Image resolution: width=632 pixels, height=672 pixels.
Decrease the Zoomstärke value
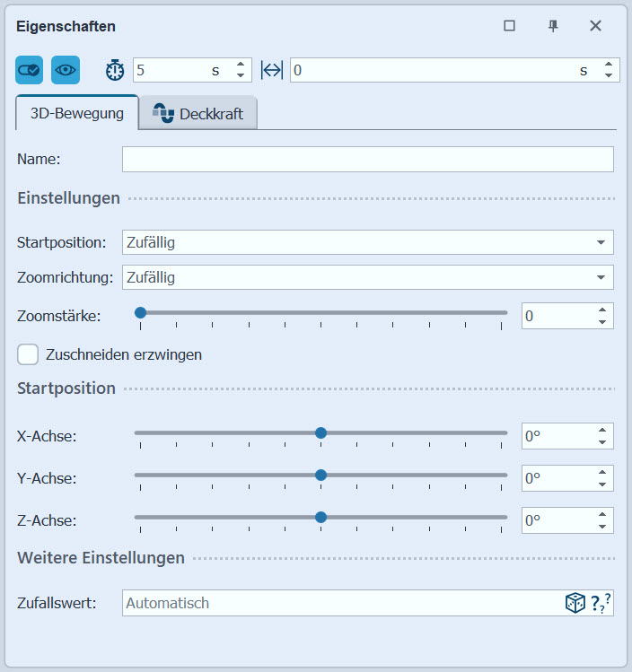click(601, 321)
